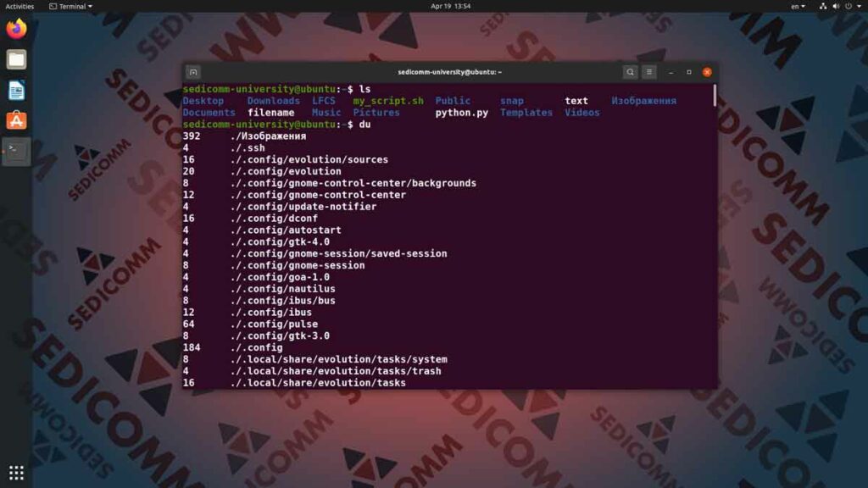Click Desktop in the ls output
868x488 pixels.
(203, 101)
